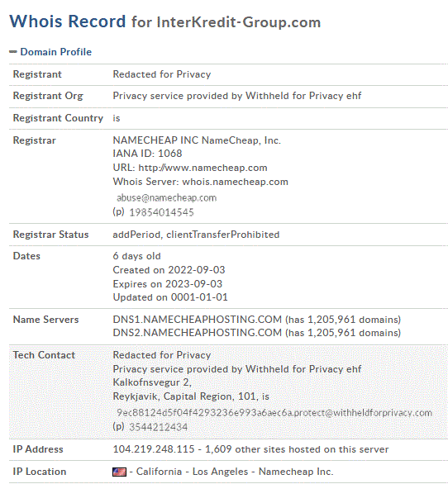Screen dimensions: 448x484
Task: Click the 'Dates' row label
Action: (26, 256)
